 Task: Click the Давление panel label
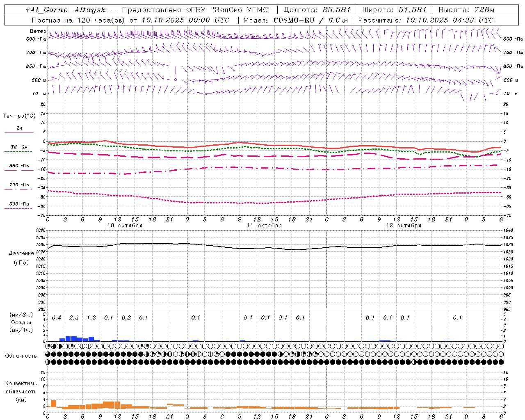coord(21,253)
